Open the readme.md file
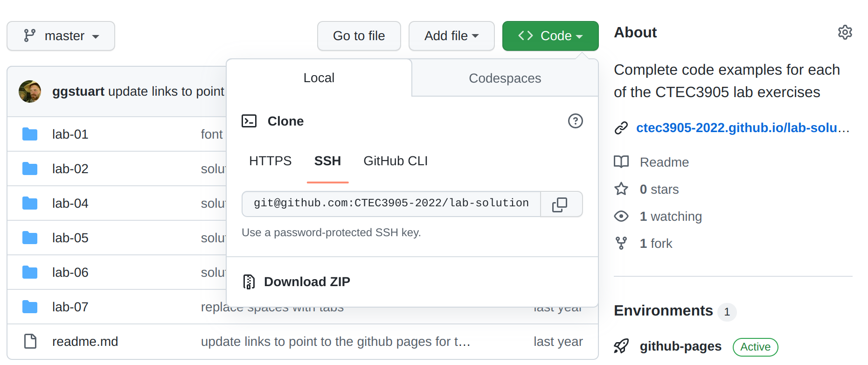Image resolution: width=868 pixels, height=365 pixels. pos(85,342)
